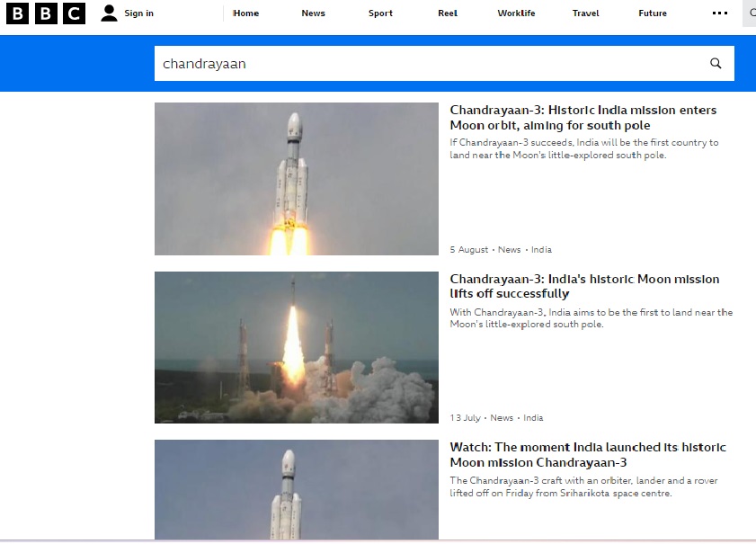Select Future in the navigation bar
Image resolution: width=756 pixels, height=544 pixels.
coord(653,13)
